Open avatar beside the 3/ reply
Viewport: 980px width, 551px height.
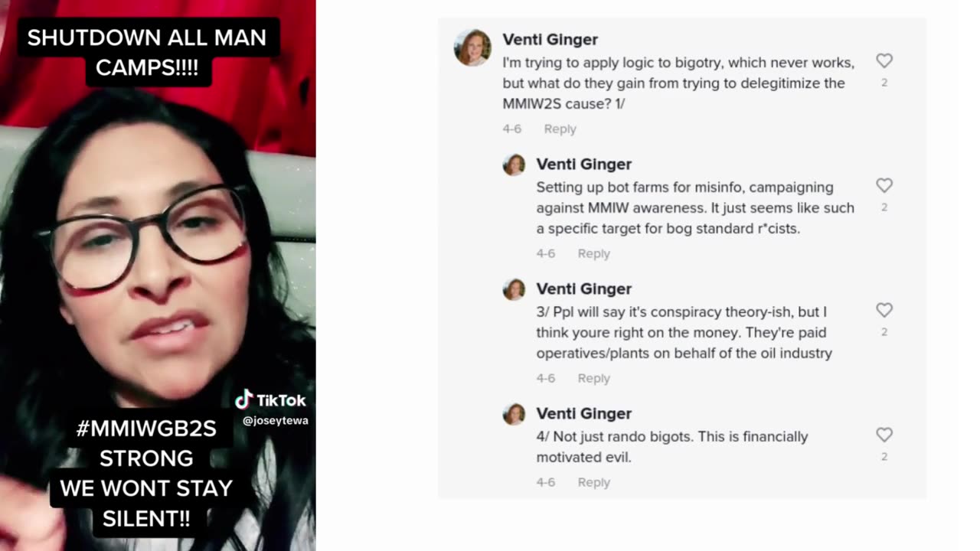click(x=514, y=289)
